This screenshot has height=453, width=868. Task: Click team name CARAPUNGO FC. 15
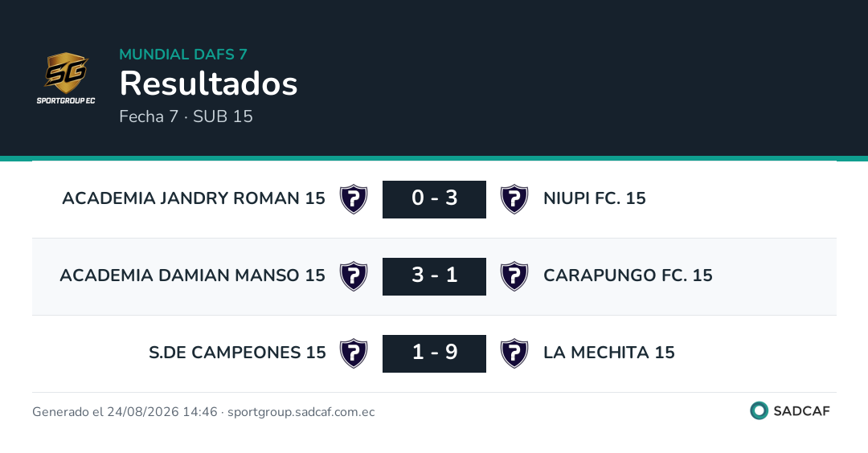pyautogui.click(x=628, y=275)
